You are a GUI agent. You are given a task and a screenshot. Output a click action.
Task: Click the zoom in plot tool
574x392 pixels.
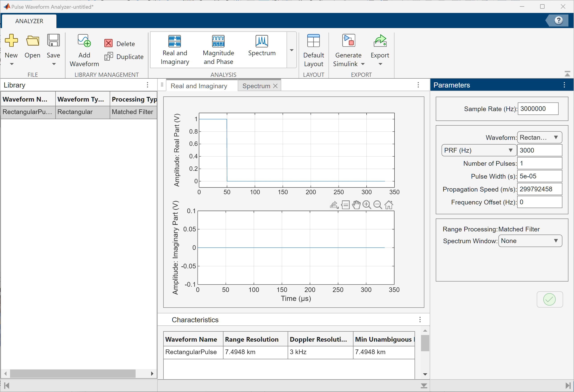point(367,205)
